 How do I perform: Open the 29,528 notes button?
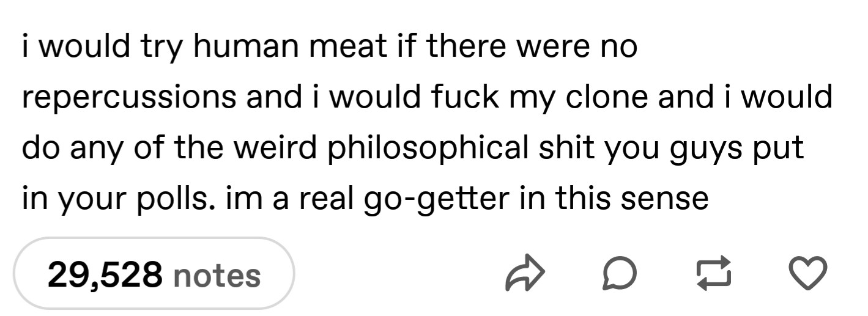[x=153, y=273]
